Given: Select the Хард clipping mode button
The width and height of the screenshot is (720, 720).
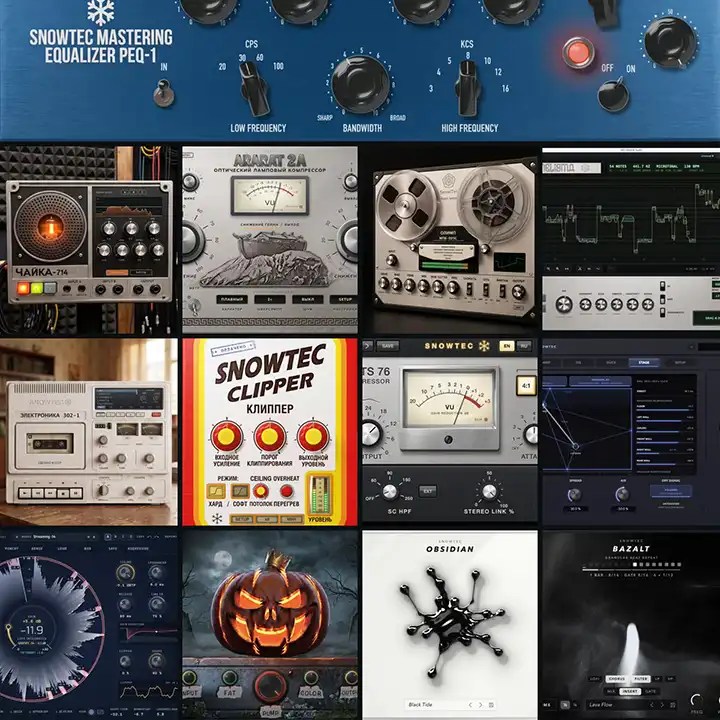Looking at the screenshot, I should 215,491.
